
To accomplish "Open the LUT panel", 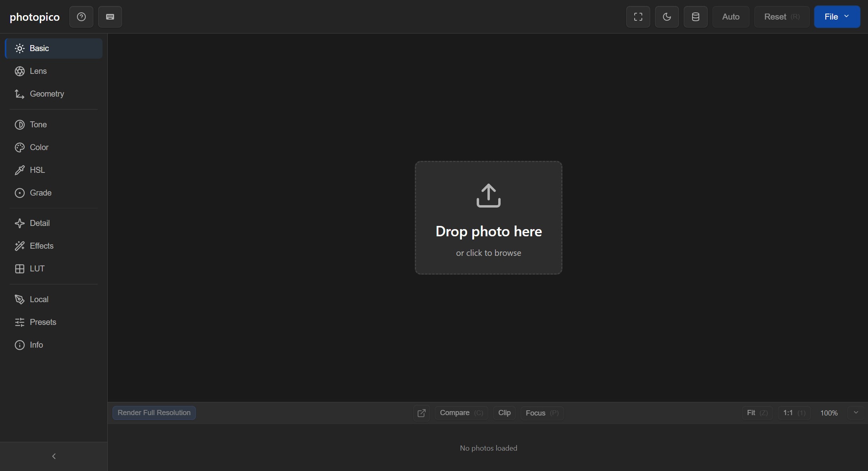I will 37,269.
